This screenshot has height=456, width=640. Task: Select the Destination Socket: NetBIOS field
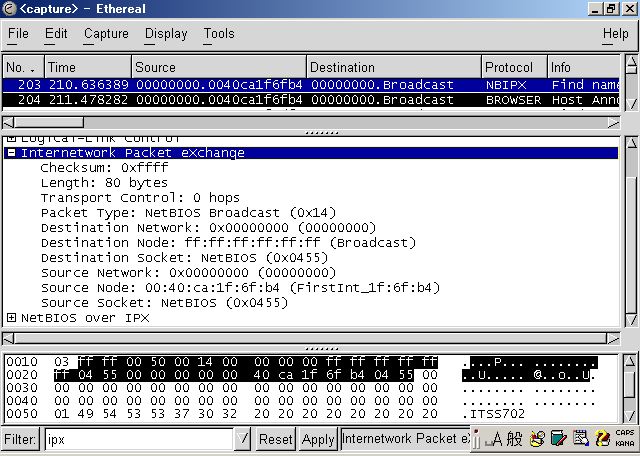[x=184, y=258]
